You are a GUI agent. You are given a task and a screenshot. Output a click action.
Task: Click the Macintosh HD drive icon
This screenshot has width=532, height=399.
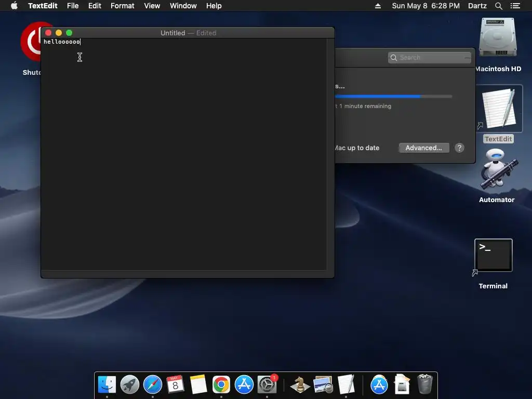tap(498, 38)
